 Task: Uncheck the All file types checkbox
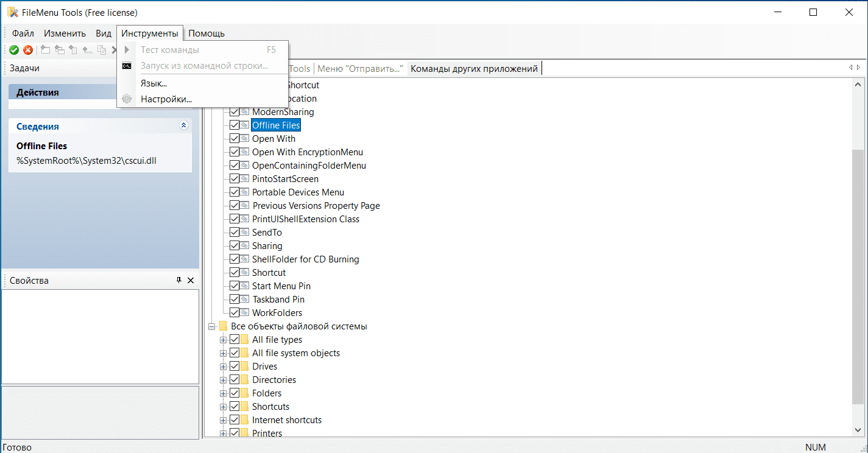[x=235, y=340]
